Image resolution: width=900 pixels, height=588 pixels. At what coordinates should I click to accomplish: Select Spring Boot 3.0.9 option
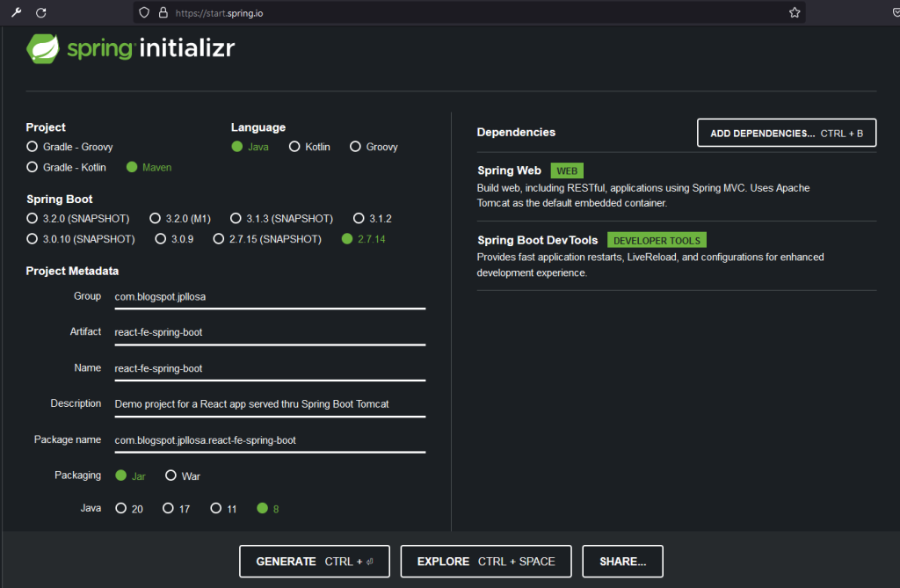click(x=161, y=238)
